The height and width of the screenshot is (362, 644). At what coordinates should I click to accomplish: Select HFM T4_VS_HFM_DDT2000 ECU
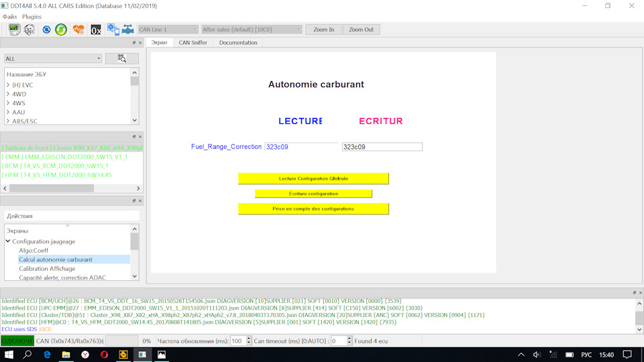point(56,175)
